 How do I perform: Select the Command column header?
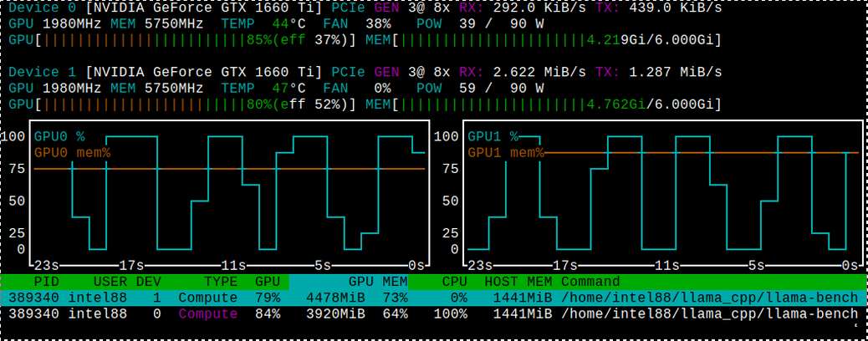[590, 281]
